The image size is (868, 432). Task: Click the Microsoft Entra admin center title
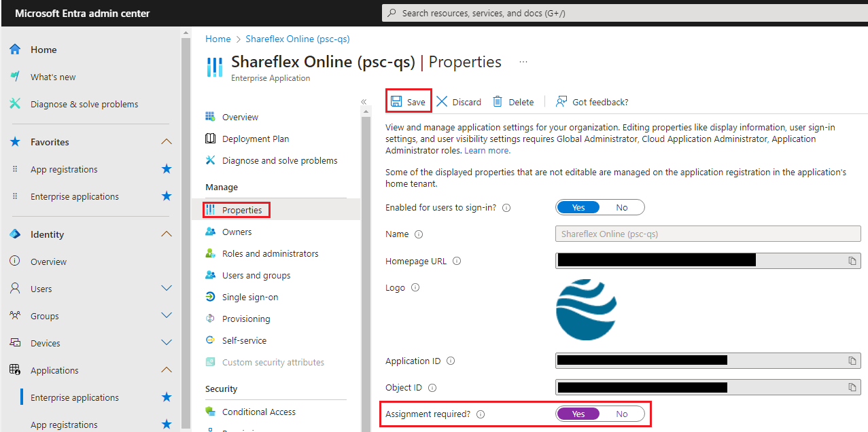pyautogui.click(x=83, y=14)
